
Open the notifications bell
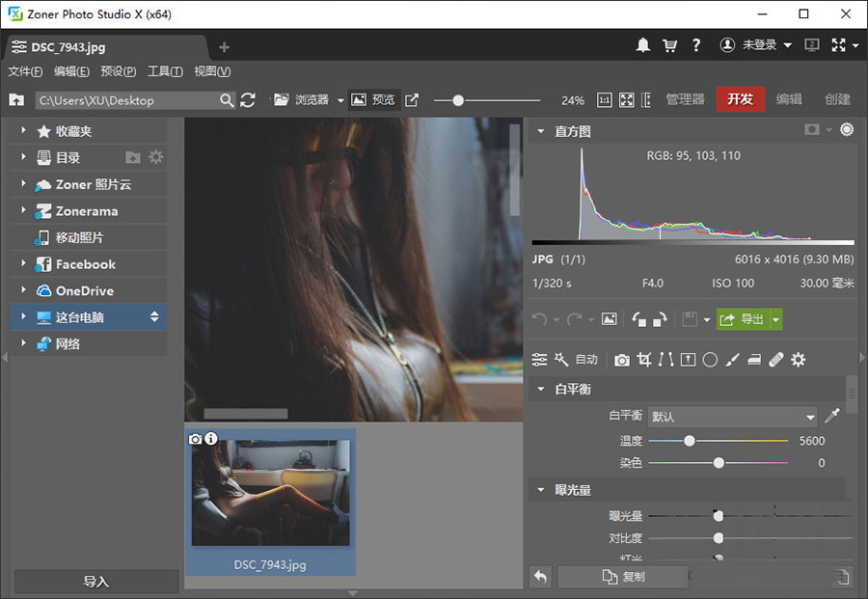click(642, 45)
